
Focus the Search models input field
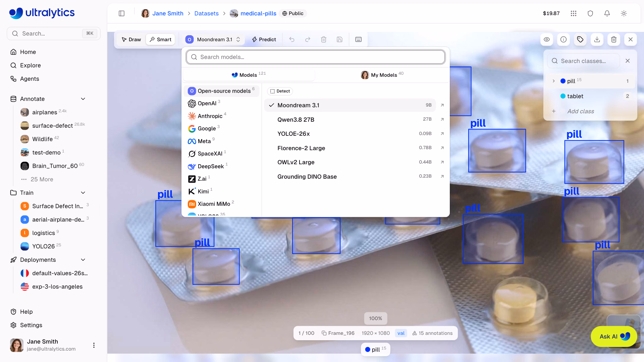point(316,57)
